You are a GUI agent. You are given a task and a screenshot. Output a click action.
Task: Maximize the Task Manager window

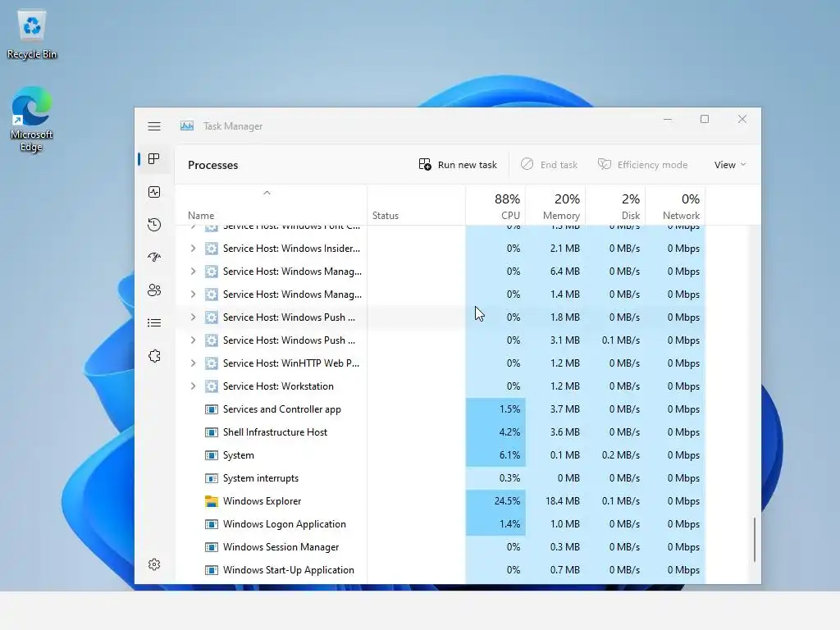[x=705, y=119]
